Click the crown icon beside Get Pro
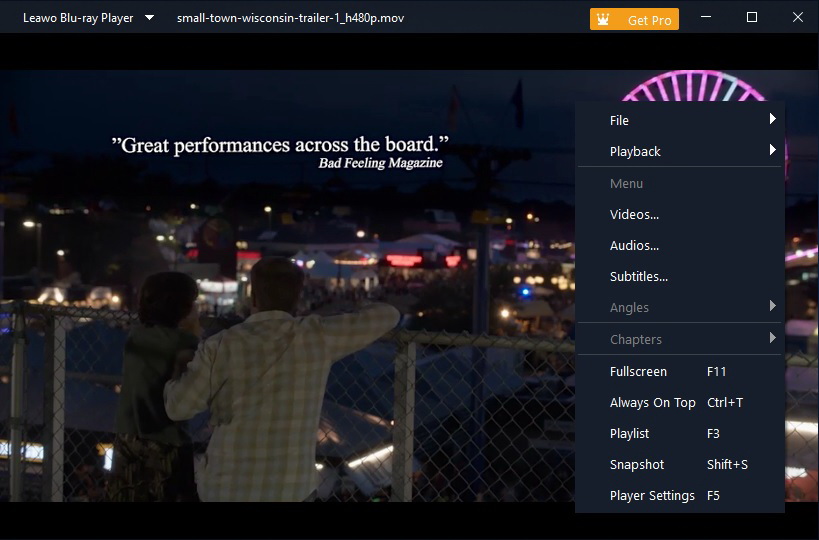819x540 pixels. 603,19
